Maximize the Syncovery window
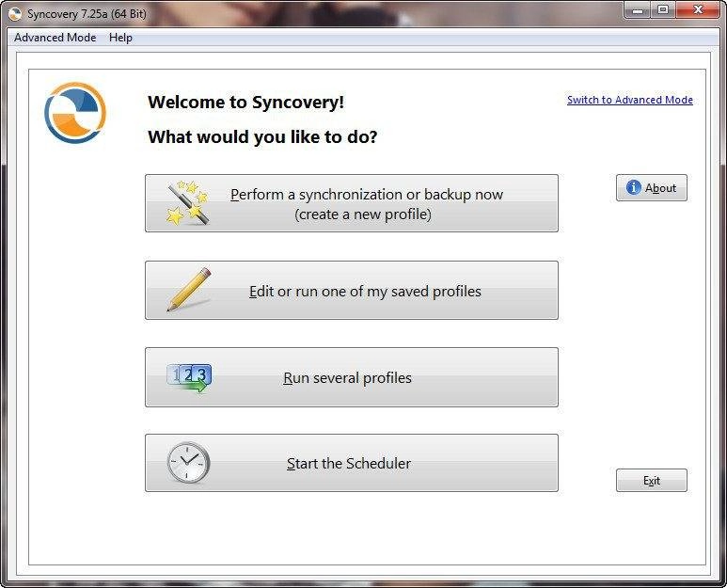Viewport: 727px width, 588px height. [x=663, y=9]
